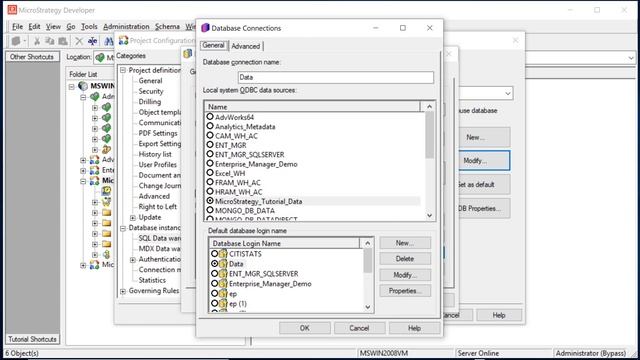The width and height of the screenshot is (640, 360).
Task: Click Rename toolbar icon
Action: 93,41
